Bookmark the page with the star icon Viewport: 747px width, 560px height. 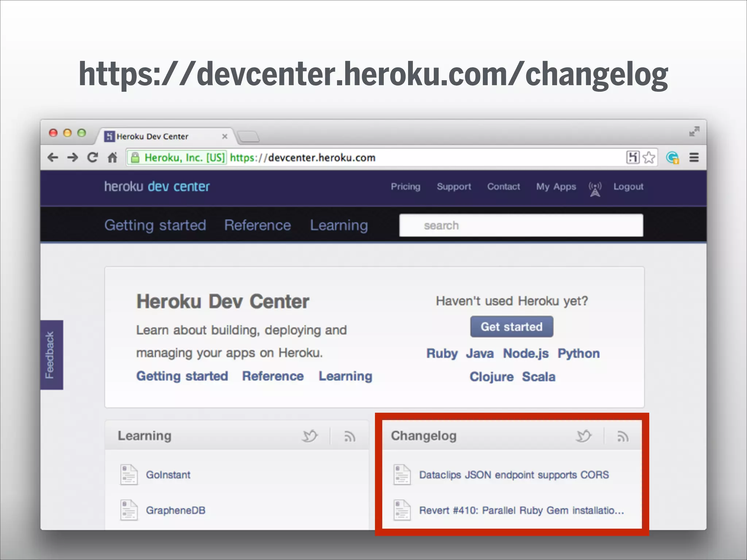(x=649, y=157)
